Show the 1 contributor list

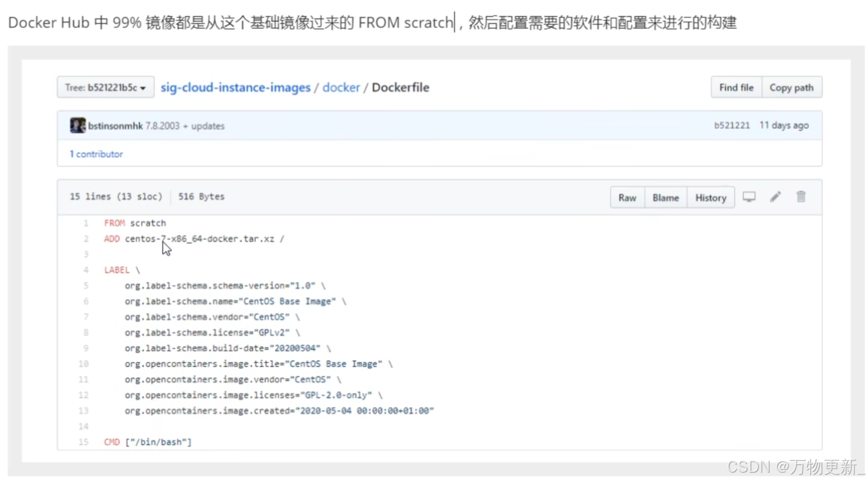click(96, 154)
